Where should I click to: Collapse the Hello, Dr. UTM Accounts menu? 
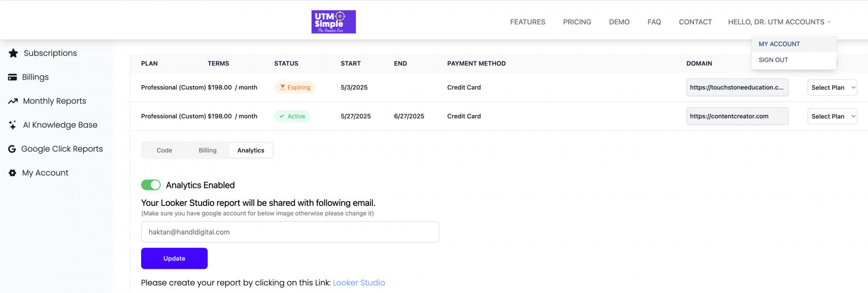[779, 22]
